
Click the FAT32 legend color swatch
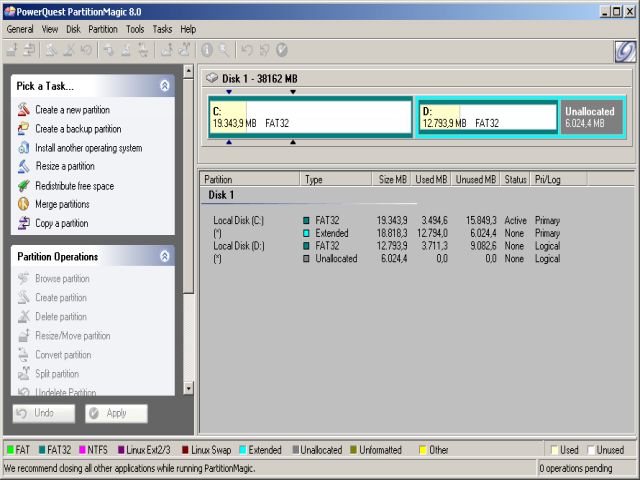pos(42,450)
